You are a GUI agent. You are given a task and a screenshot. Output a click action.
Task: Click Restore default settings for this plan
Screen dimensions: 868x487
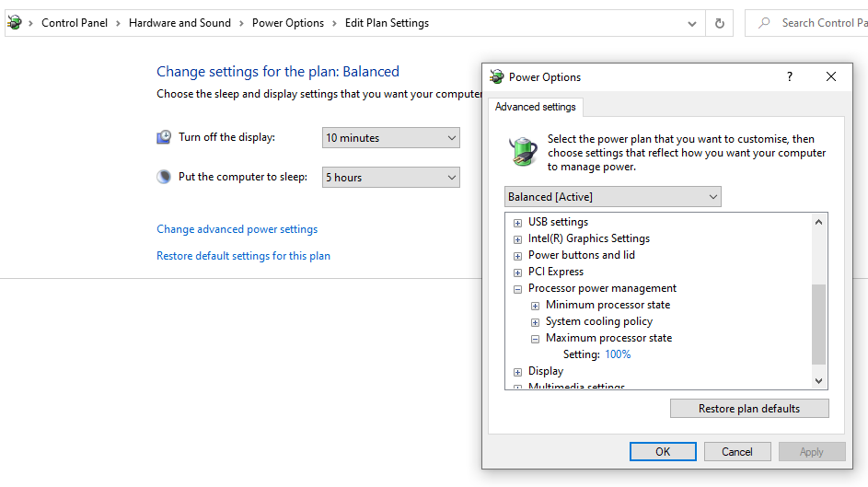tap(243, 256)
